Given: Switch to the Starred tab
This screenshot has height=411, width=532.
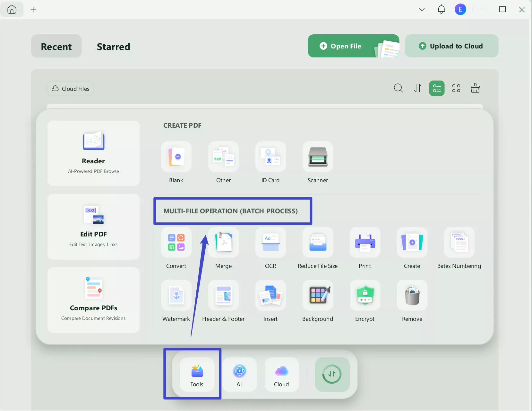Looking at the screenshot, I should click(x=114, y=47).
